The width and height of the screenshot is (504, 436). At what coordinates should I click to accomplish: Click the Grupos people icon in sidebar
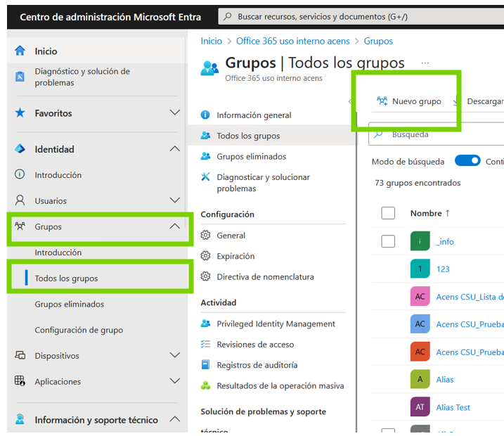click(x=20, y=226)
